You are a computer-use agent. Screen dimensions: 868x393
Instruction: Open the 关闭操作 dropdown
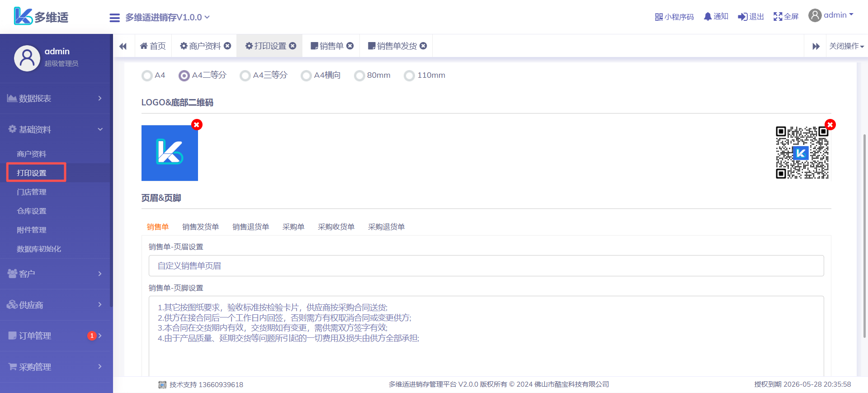pyautogui.click(x=846, y=46)
